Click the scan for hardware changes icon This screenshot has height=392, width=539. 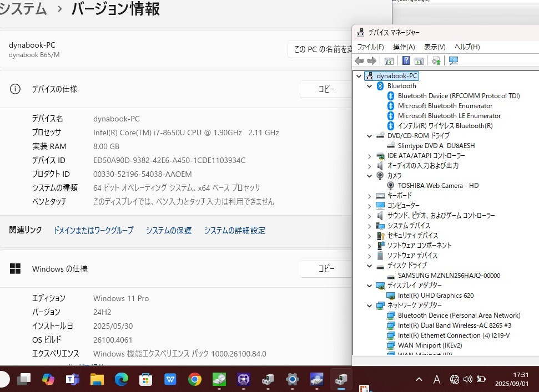(x=454, y=60)
